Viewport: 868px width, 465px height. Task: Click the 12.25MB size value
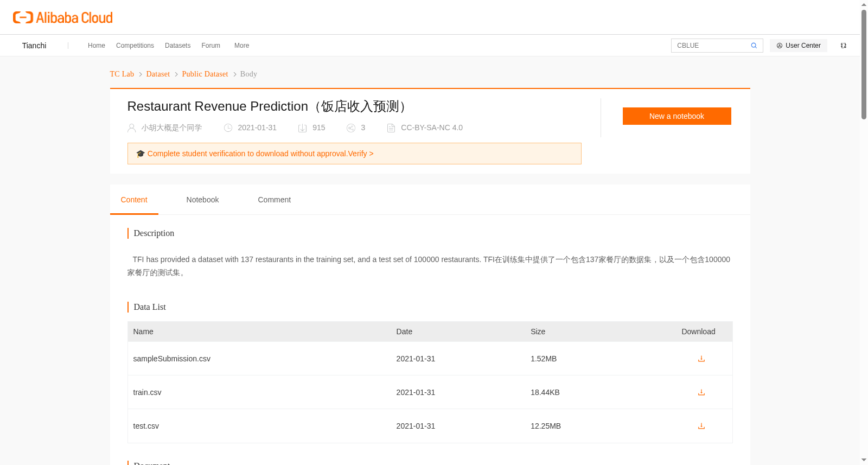pos(546,426)
